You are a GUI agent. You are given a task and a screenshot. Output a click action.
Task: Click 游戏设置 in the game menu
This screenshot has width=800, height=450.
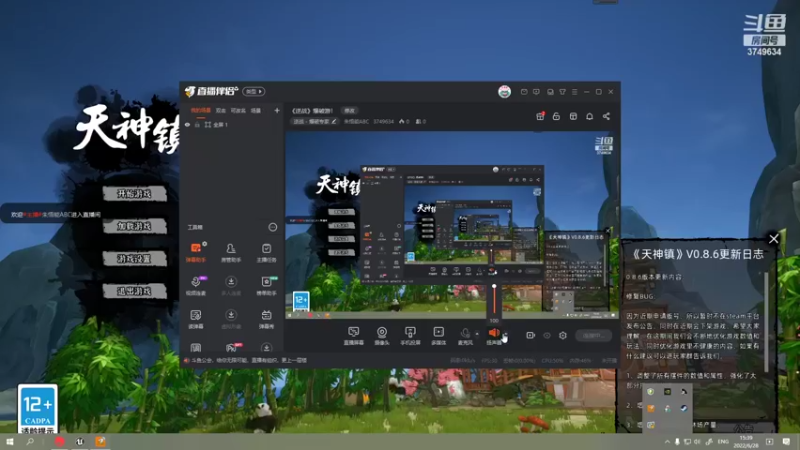[x=135, y=259]
